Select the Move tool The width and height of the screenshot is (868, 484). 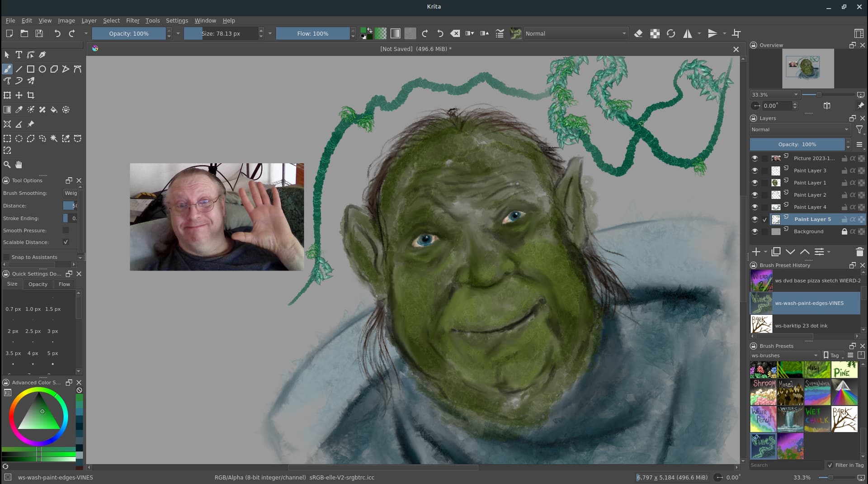pos(19,95)
